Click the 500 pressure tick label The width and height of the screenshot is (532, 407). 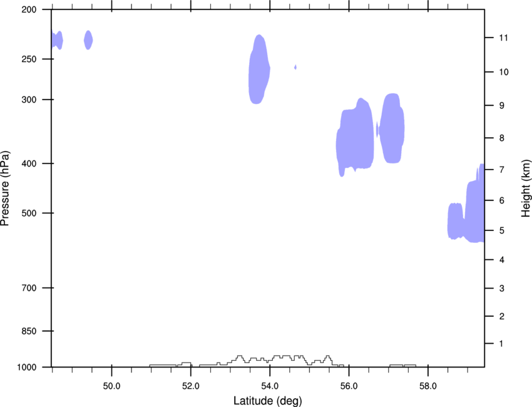tap(29, 213)
